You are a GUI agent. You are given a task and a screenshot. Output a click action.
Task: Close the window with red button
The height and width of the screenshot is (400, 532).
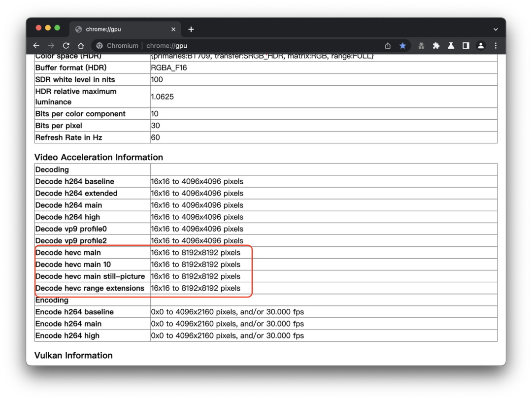click(x=39, y=28)
